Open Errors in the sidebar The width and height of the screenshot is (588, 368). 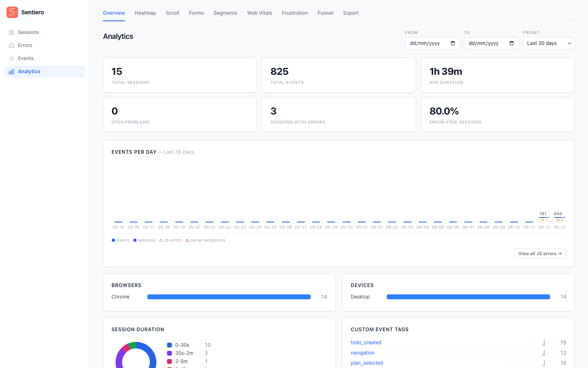tap(45, 45)
